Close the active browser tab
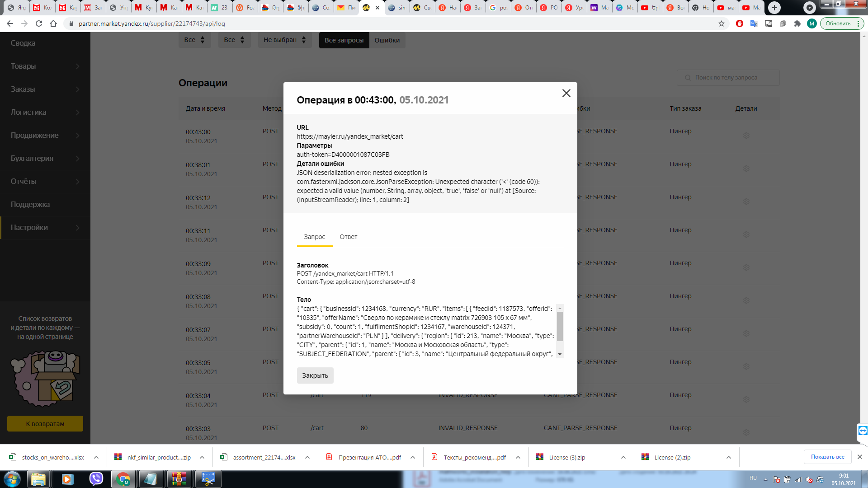Screen dimensions: 868x488 coord(377,8)
